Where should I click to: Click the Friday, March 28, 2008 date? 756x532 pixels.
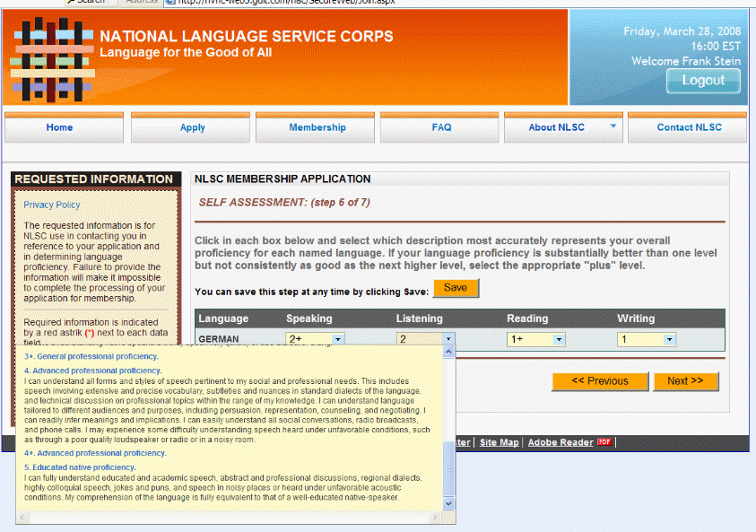[x=682, y=31]
